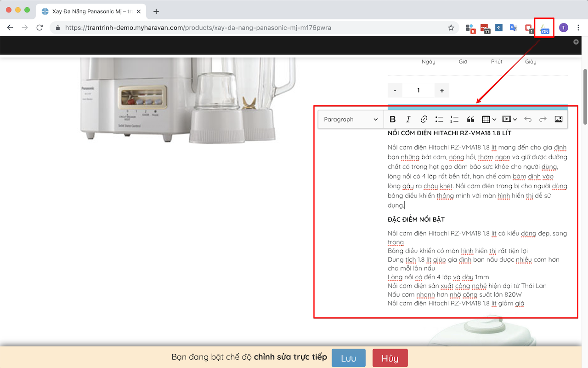Insert an image into the description
This screenshot has height=368, width=588.
(558, 119)
